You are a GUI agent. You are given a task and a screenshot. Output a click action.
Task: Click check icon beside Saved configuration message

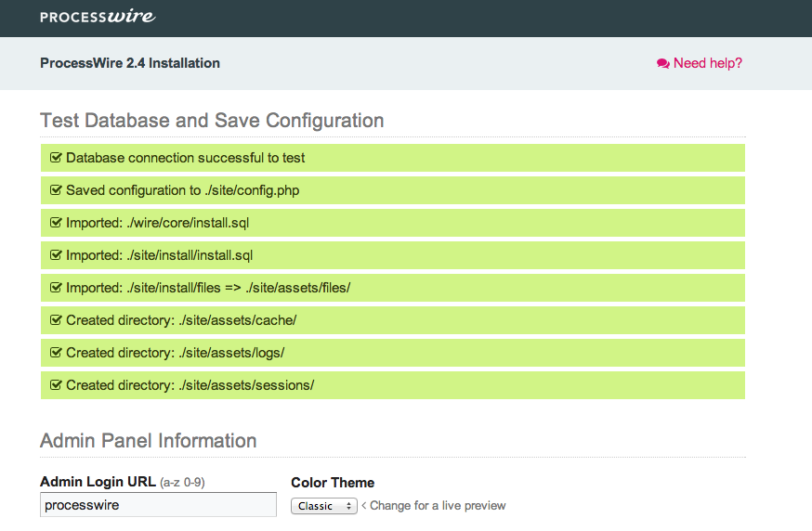56,190
